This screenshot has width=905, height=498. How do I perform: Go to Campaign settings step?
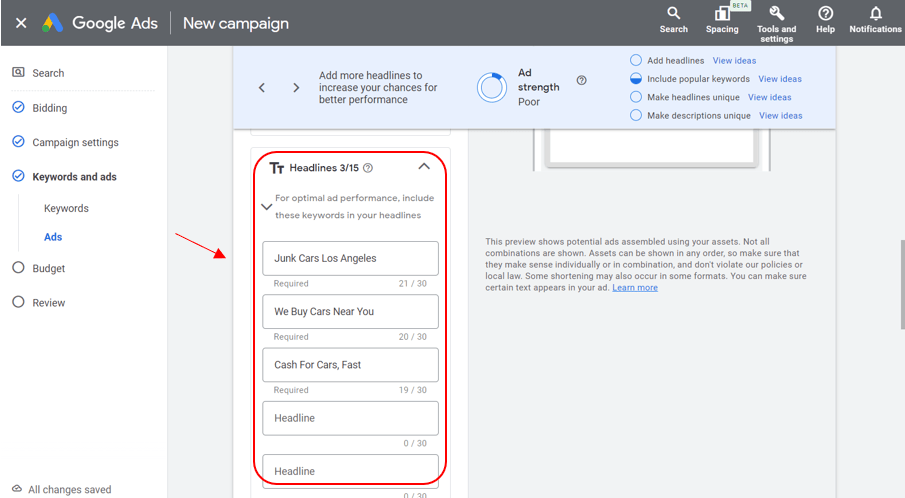(75, 143)
